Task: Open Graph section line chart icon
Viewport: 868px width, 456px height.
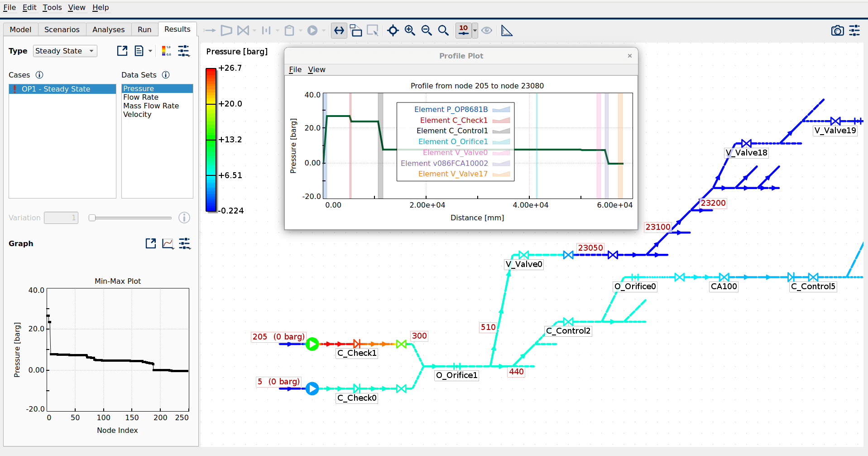Action: (168, 243)
